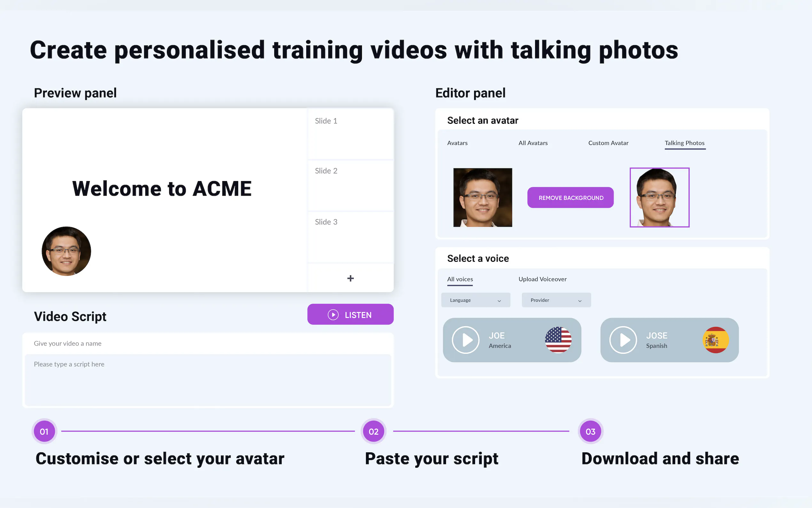Click step 03 circle marker
Screen dimensions: 812x508
[590, 432]
